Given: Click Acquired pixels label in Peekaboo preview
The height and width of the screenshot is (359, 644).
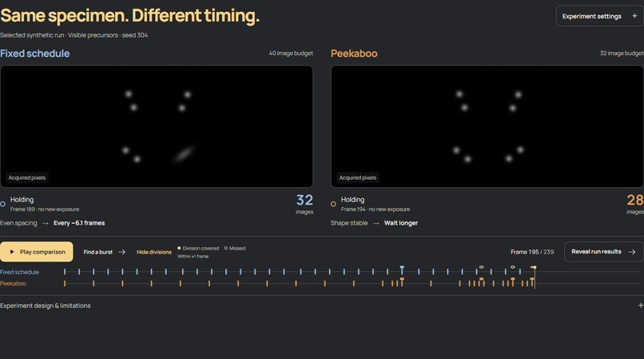Looking at the screenshot, I should pos(358,178).
